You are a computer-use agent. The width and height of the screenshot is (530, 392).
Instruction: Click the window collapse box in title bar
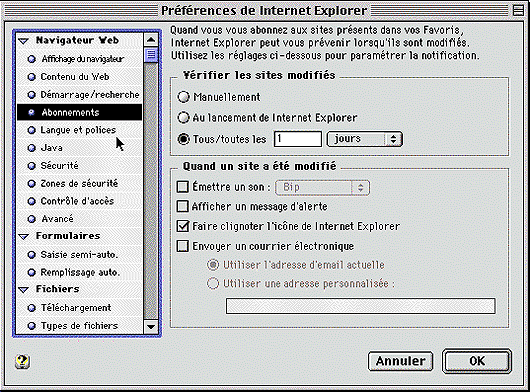pos(518,10)
